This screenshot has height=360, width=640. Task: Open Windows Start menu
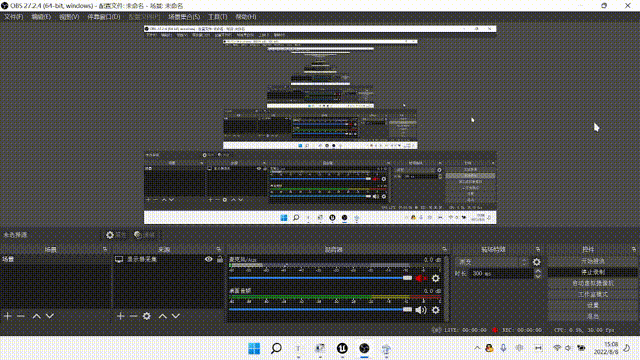[x=254, y=349]
